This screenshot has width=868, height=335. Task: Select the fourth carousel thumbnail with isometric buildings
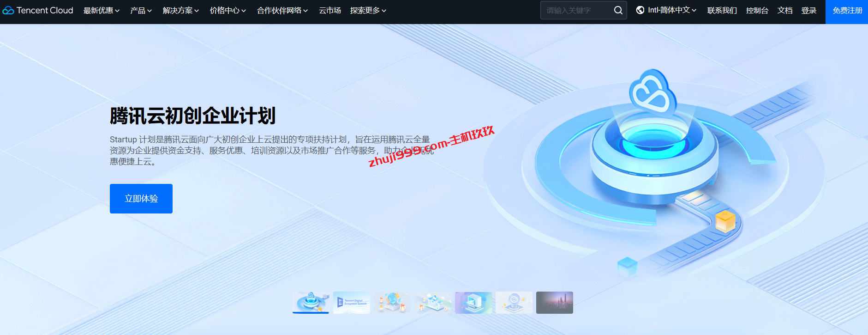tap(433, 303)
